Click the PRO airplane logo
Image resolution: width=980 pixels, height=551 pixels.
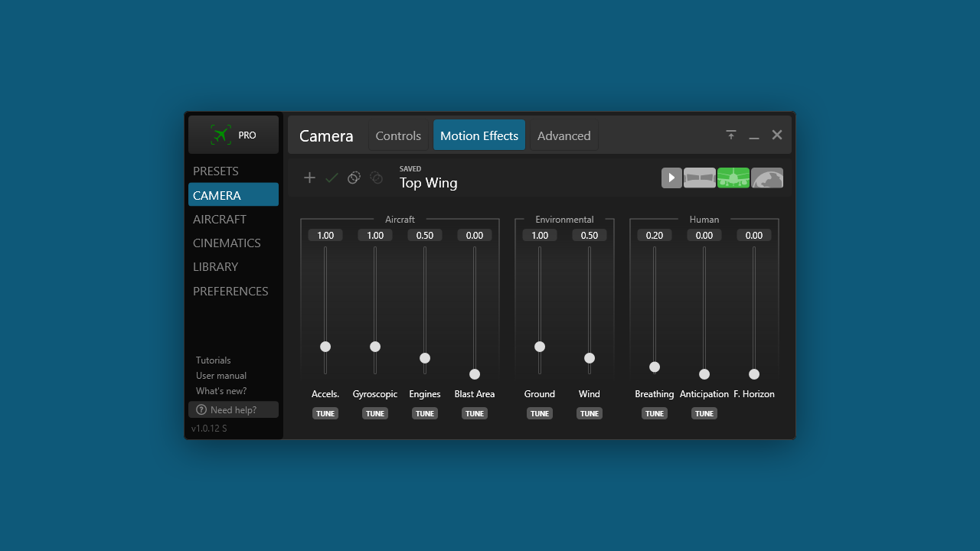234,135
